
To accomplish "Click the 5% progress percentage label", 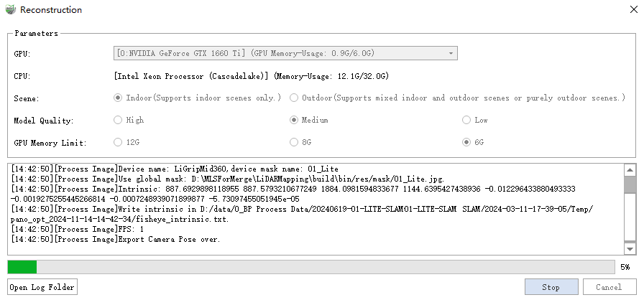I will point(625,267).
